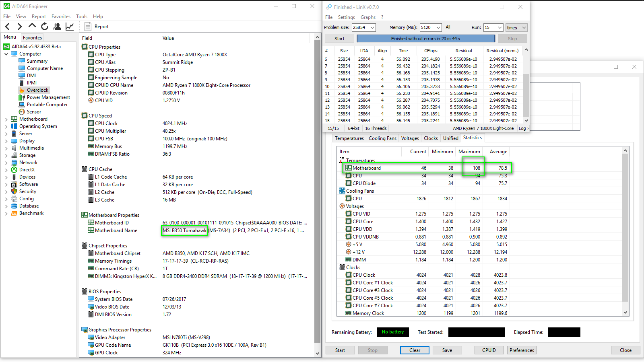Open AIDA64 Tools menu

[82, 16]
